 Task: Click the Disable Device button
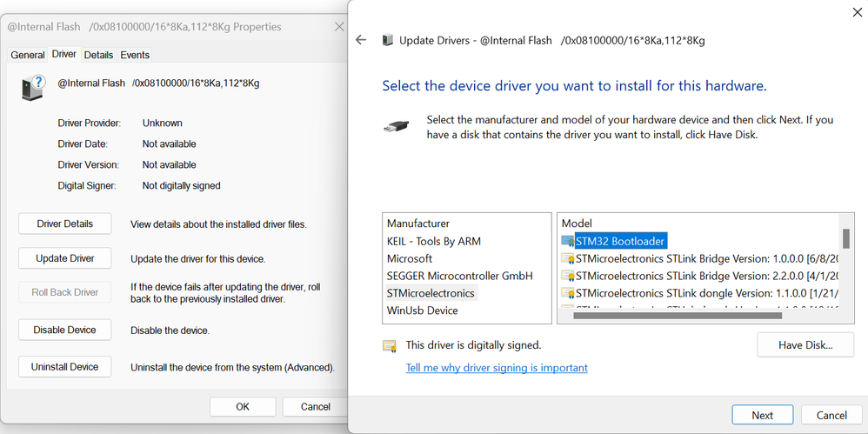pos(64,330)
